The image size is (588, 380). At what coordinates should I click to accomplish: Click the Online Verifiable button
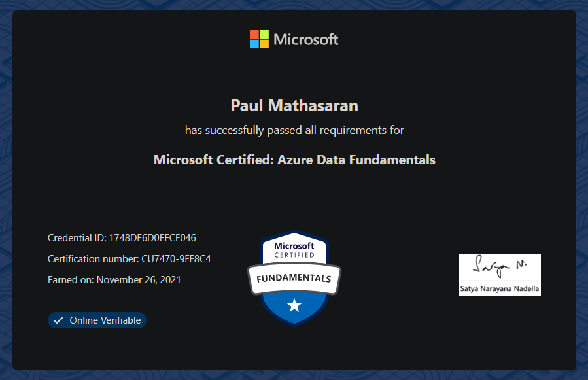point(97,320)
